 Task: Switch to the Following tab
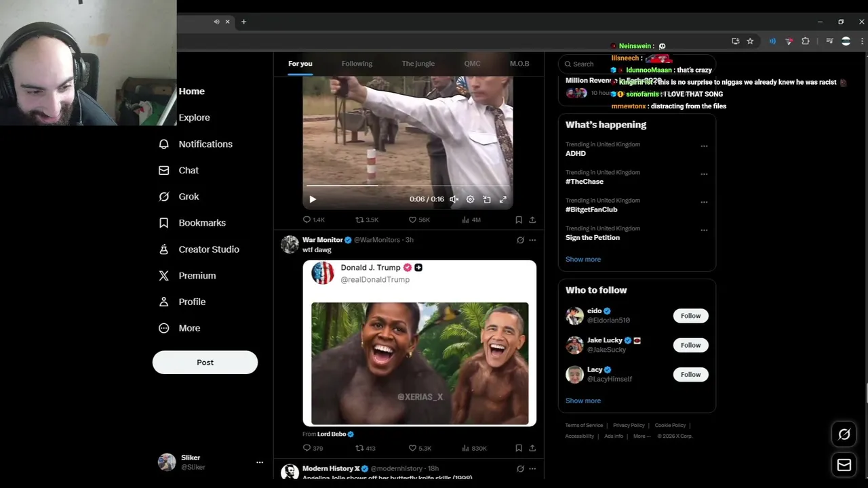click(357, 64)
